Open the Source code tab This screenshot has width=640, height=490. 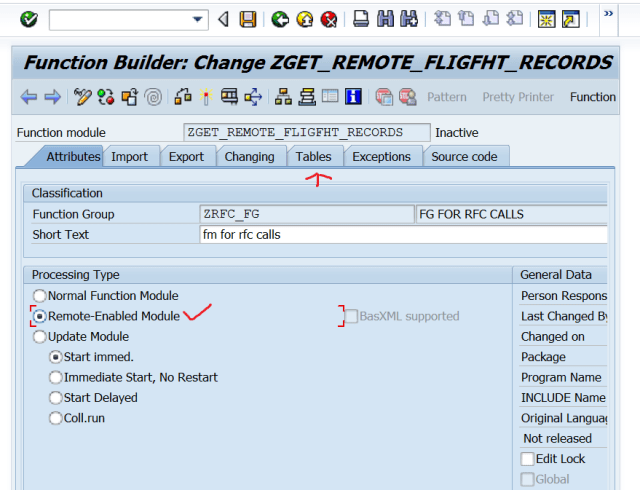click(464, 157)
